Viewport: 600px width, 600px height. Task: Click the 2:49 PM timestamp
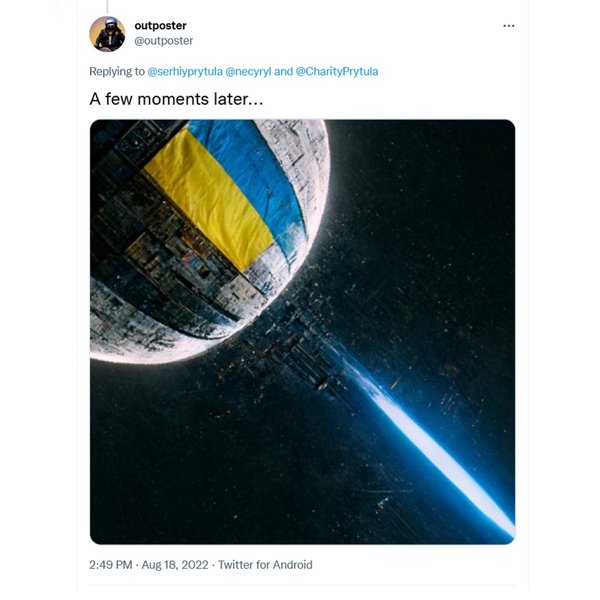pos(111,565)
